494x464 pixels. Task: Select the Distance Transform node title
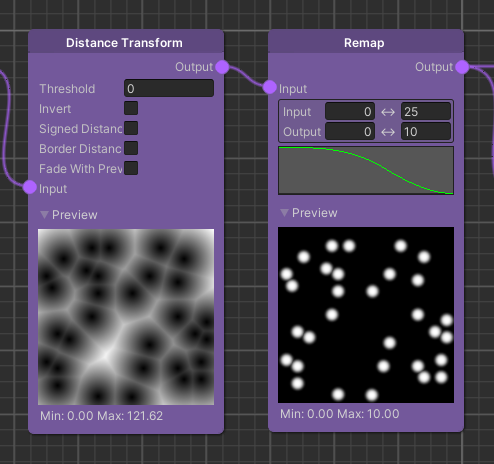124,43
